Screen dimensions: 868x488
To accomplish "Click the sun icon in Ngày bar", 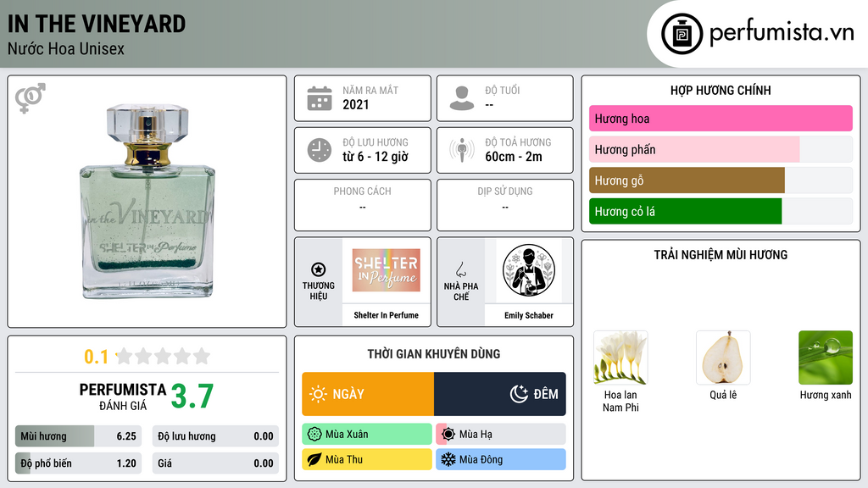I will 318,394.
